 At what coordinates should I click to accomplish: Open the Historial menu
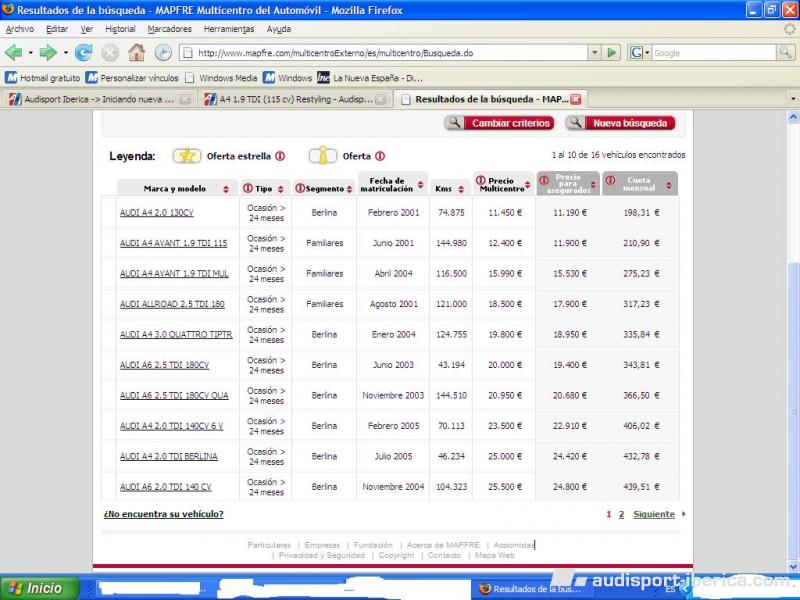[x=120, y=29]
